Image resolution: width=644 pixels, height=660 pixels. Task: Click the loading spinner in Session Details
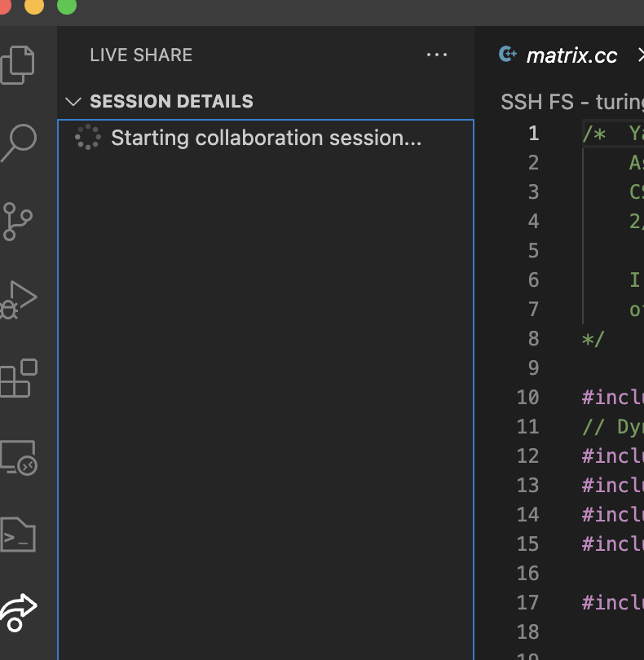click(87, 138)
